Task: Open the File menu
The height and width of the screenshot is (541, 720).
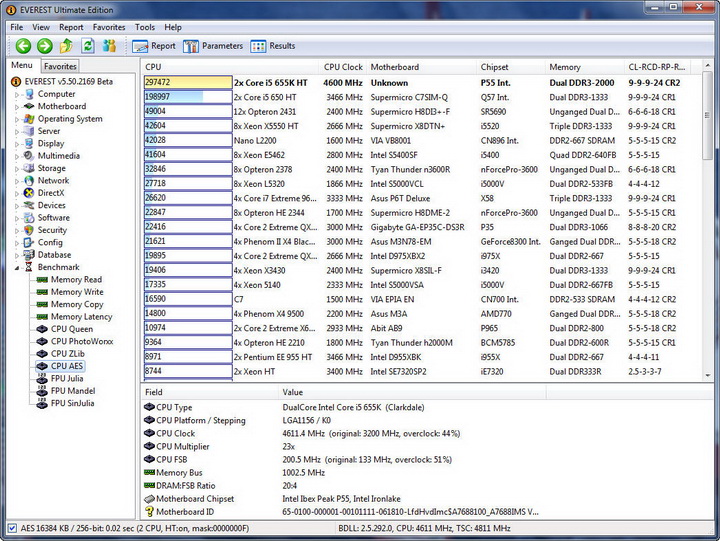Action: (x=17, y=27)
